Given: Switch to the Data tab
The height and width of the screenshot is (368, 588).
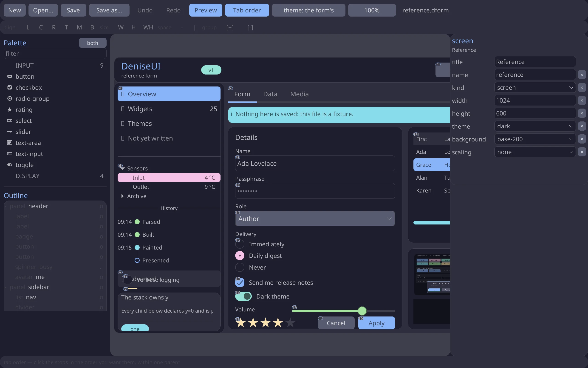Looking at the screenshot, I should pyautogui.click(x=270, y=94).
